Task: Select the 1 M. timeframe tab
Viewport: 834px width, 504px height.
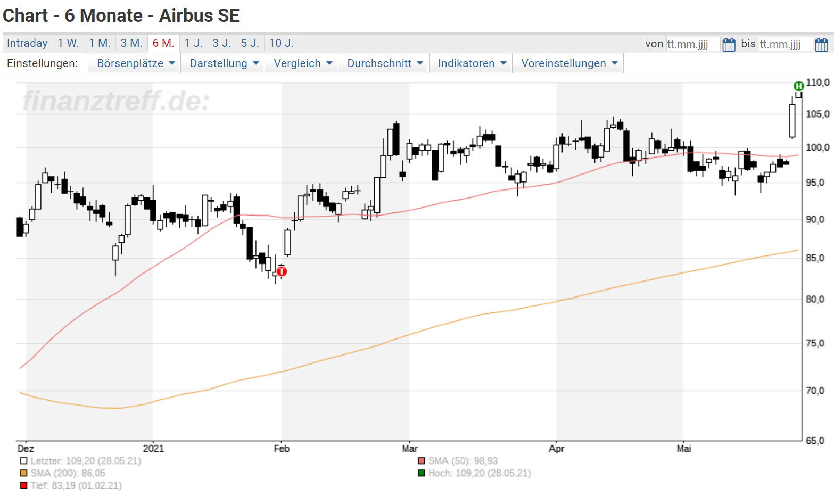Action: (100, 43)
